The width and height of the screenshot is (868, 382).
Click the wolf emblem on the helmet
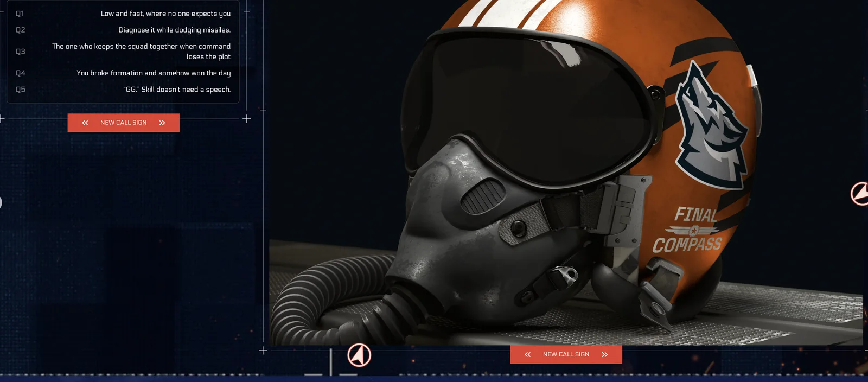click(711, 125)
